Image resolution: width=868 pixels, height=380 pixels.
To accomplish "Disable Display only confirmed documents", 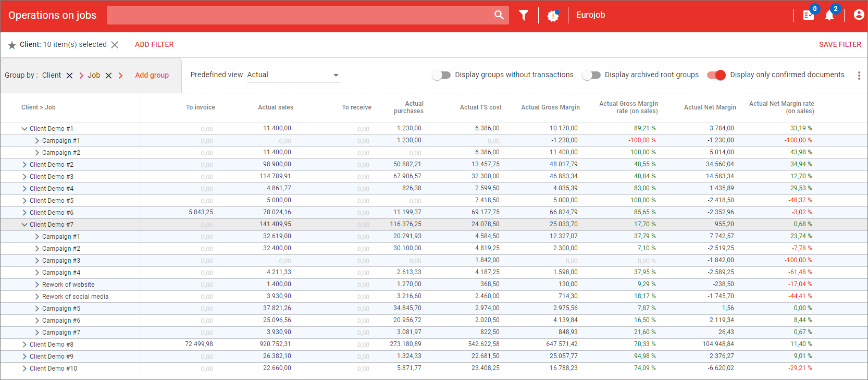I will pyautogui.click(x=716, y=75).
